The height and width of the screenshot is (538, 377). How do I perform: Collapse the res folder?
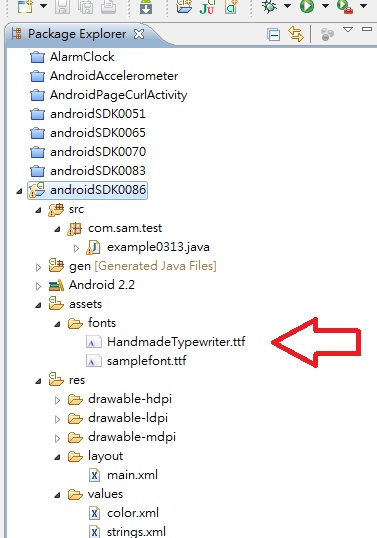38,381
